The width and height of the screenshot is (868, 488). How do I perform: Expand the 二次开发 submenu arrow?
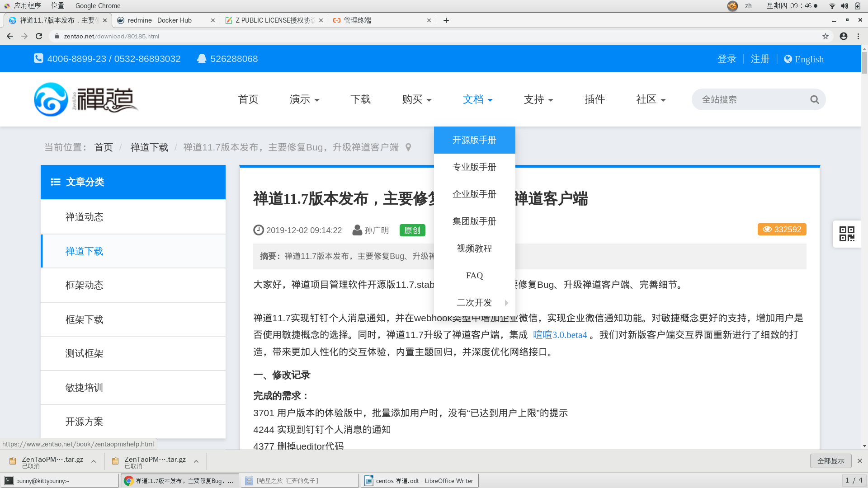pos(506,303)
